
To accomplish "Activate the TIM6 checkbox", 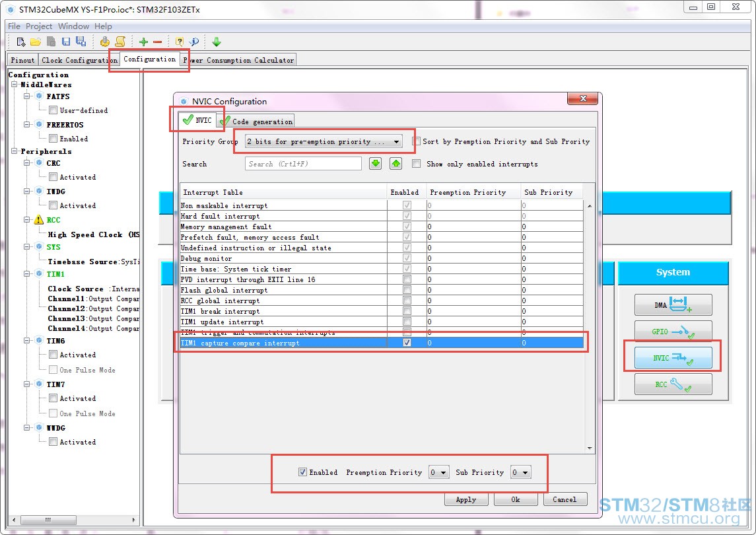I will [x=53, y=355].
